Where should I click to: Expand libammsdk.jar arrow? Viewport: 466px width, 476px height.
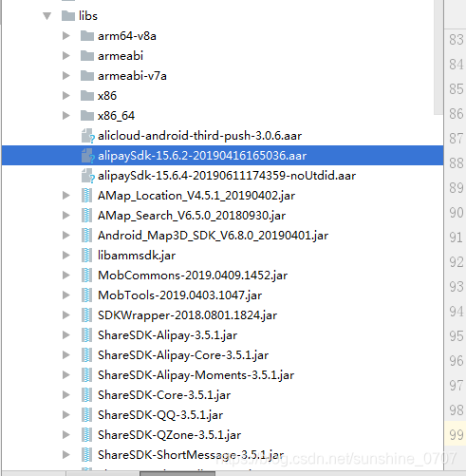tap(65, 256)
